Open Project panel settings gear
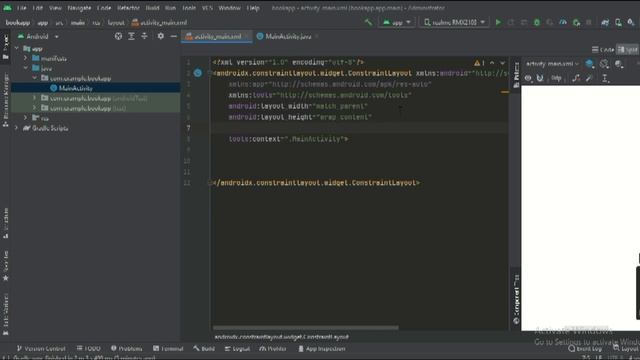This screenshot has height=360, width=640. [160, 36]
